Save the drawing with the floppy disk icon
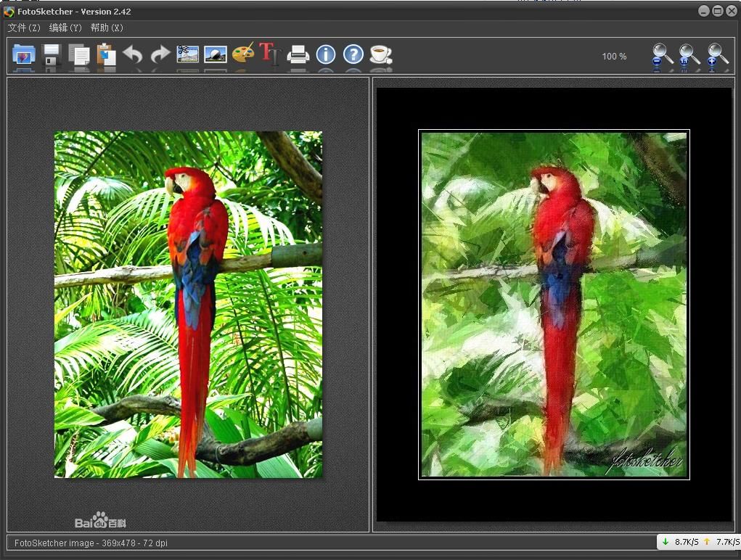 coord(52,55)
